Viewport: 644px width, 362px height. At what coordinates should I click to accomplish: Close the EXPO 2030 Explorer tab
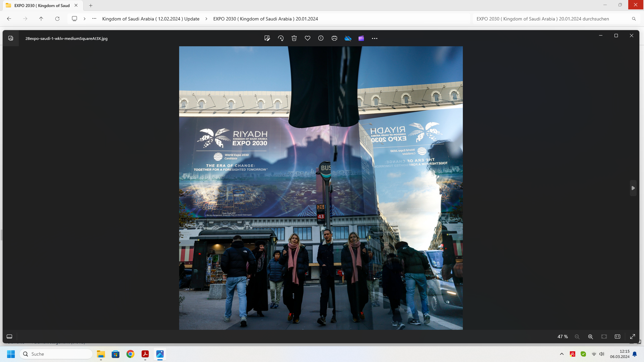[76, 5]
